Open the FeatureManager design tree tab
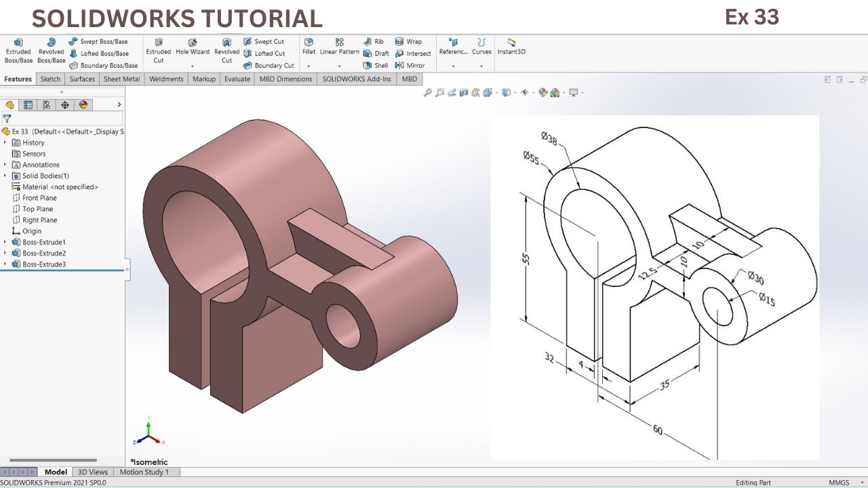This screenshot has height=488, width=868. point(9,105)
